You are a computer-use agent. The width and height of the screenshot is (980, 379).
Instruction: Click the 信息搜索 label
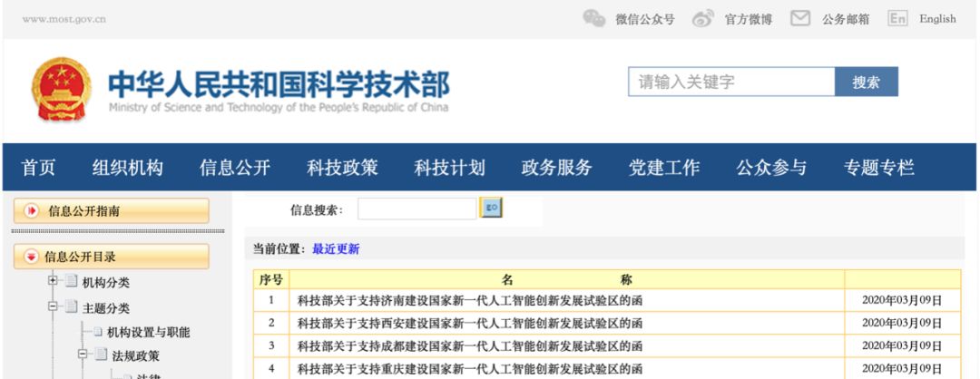click(317, 210)
